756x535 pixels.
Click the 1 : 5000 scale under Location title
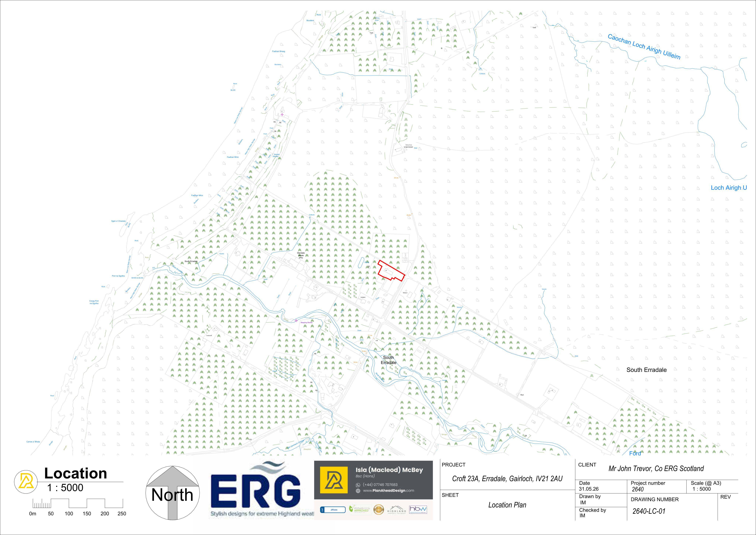(x=65, y=488)
